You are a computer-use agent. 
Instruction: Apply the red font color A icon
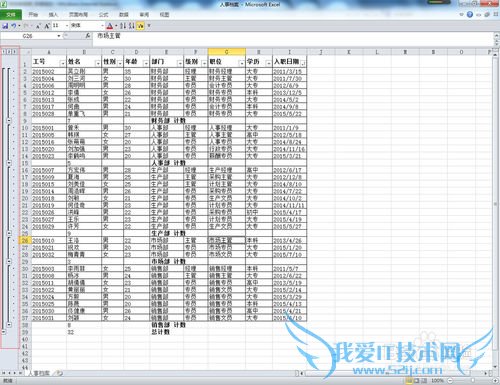pos(110,26)
